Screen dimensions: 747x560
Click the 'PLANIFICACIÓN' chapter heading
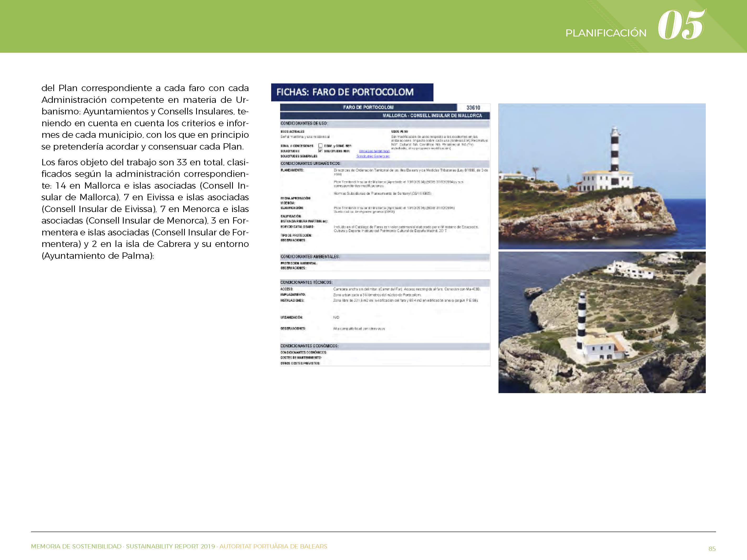point(606,33)
